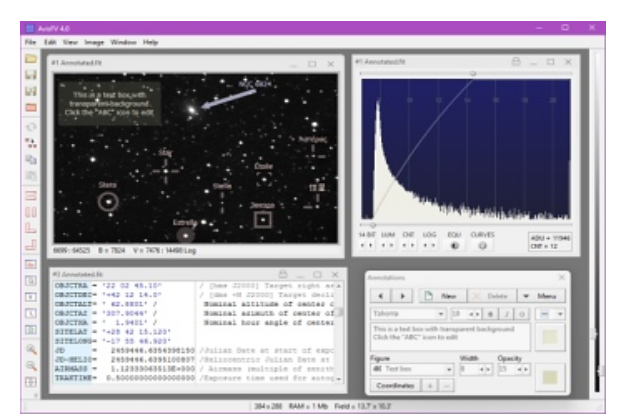This screenshot has height=417, width=621.
Task: Select the AIRMASS header row
Action: (195, 369)
